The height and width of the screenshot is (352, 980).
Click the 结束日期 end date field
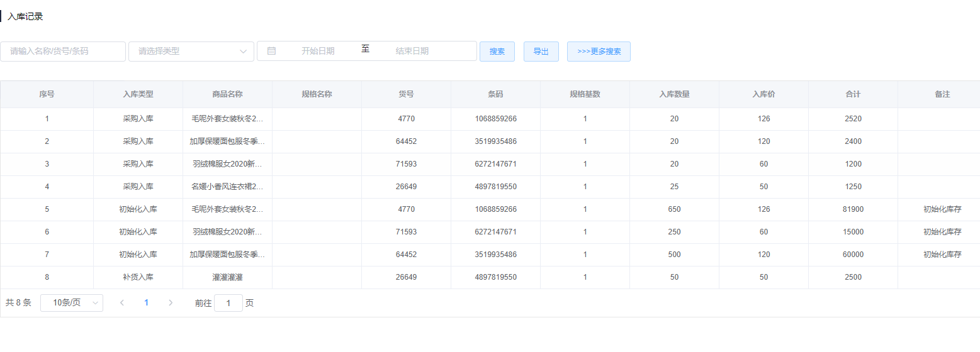point(412,51)
